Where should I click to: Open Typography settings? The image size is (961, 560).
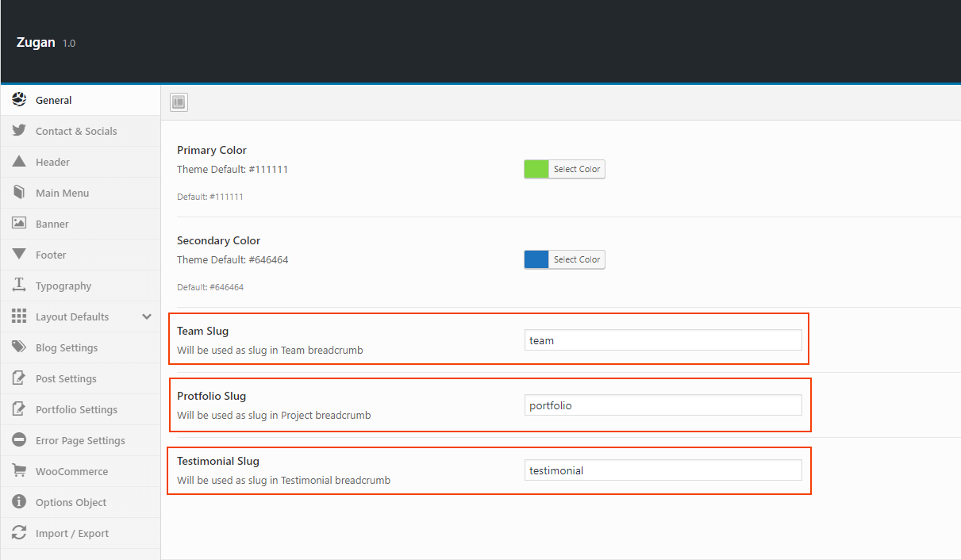(x=80, y=286)
